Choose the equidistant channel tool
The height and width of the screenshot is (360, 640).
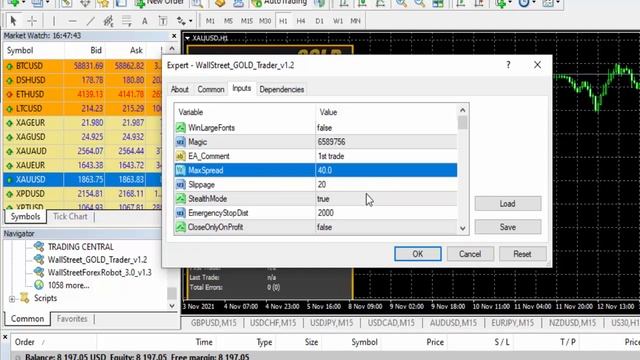click(x=108, y=21)
